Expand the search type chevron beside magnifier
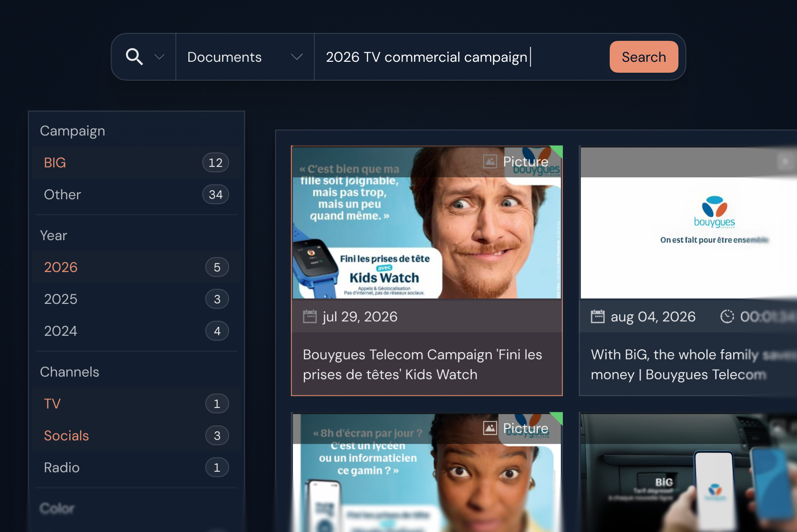Viewport: 797px width, 532px height. tap(159, 57)
